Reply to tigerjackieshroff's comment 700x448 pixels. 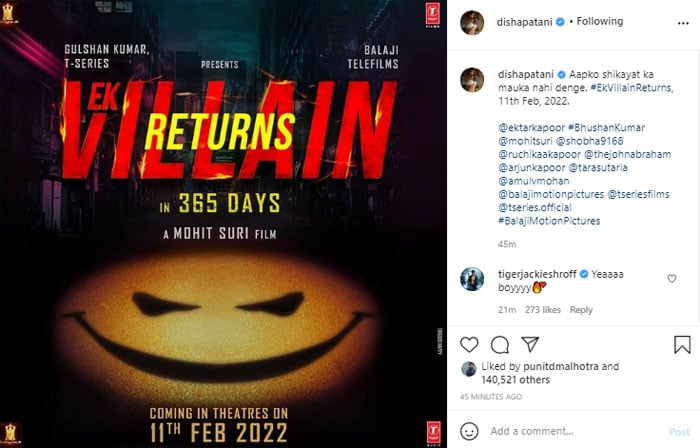(x=581, y=310)
